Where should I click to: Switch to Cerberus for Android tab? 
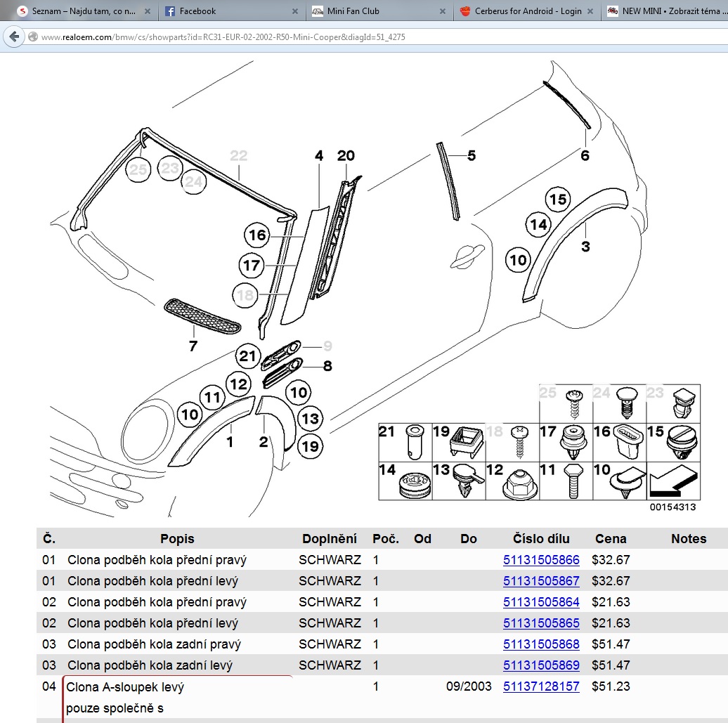coord(527,11)
